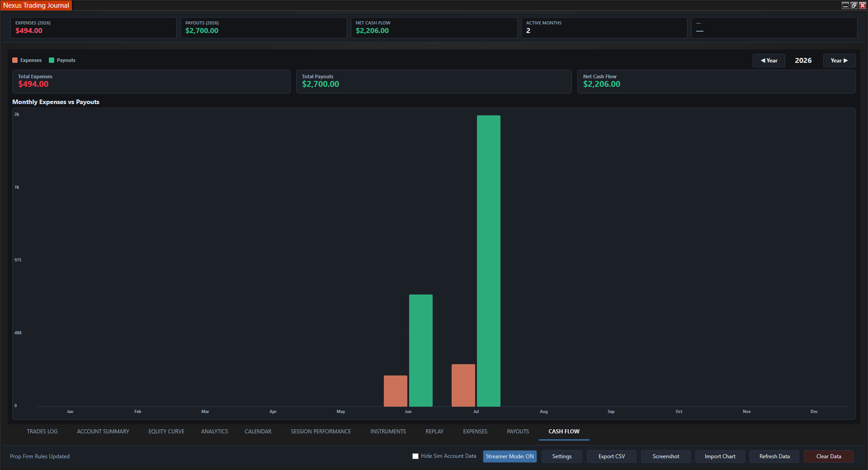Image resolution: width=868 pixels, height=470 pixels.
Task: Click the Active Months card
Action: (604, 28)
